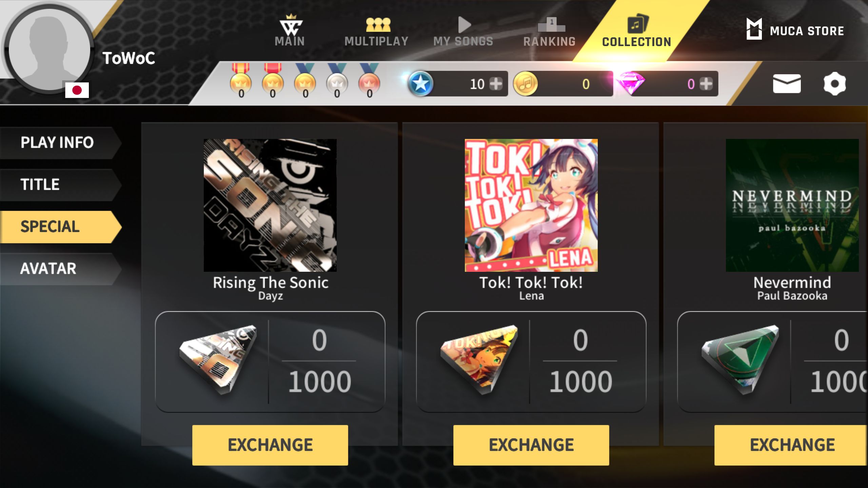Tap the gold music coin icon
This screenshot has height=488, width=868.
525,84
